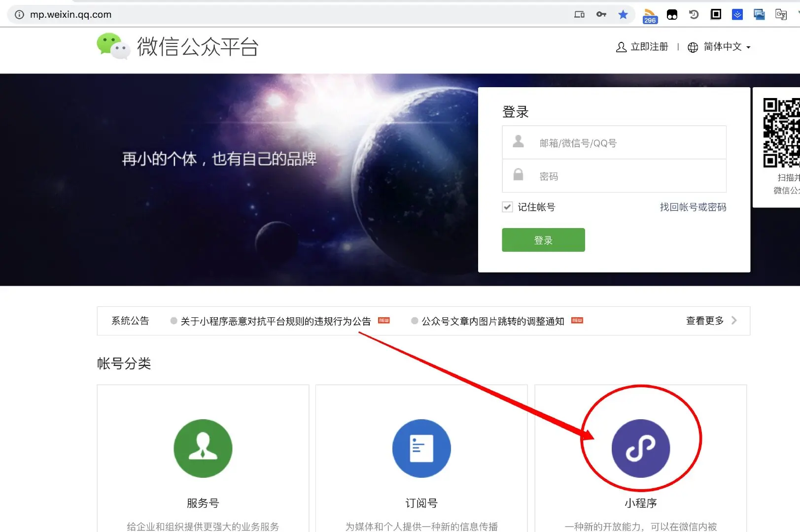The height and width of the screenshot is (532, 800).
Task: Click the mp.weixin.qq.com address bar URL
Action: coord(70,14)
